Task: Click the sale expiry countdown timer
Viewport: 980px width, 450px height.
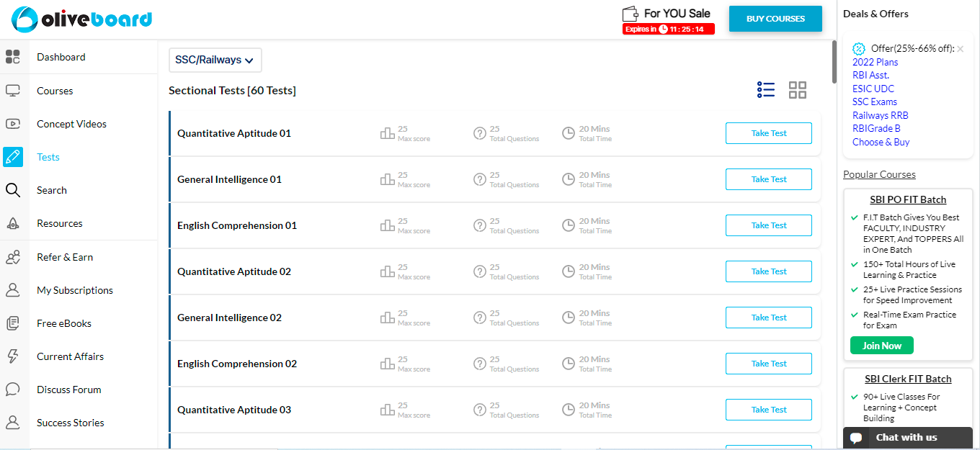Action: coord(669,29)
